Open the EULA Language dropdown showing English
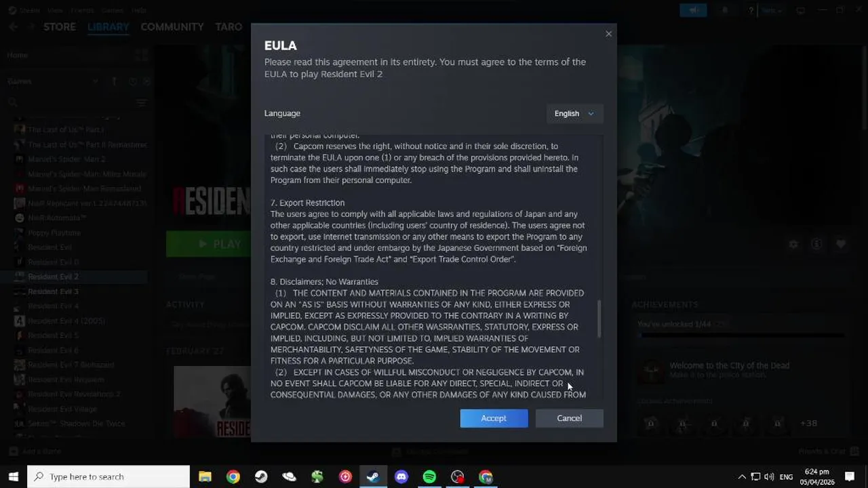This screenshot has height=488, width=868. 574,113
